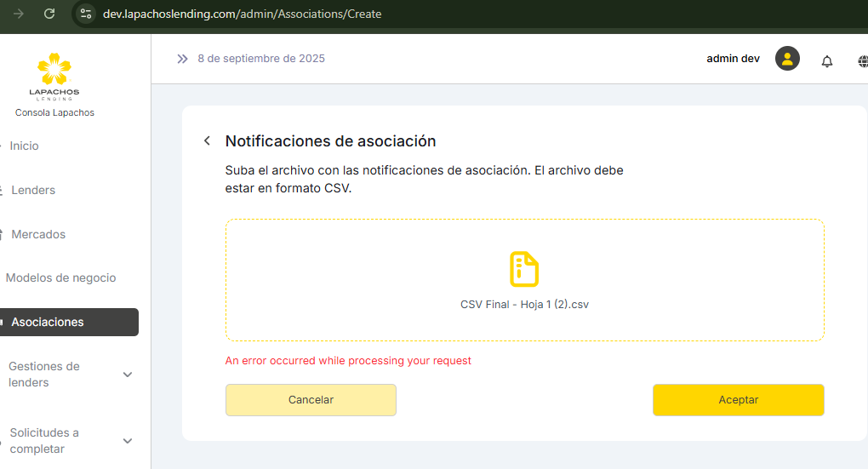868x469 pixels.
Task: Open the notifications bell icon
Action: (826, 60)
